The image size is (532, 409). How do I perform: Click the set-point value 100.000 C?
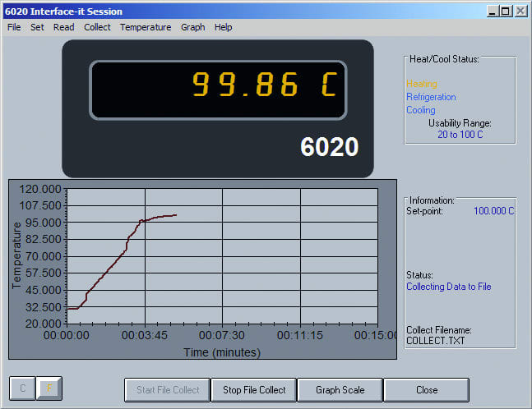pos(493,211)
